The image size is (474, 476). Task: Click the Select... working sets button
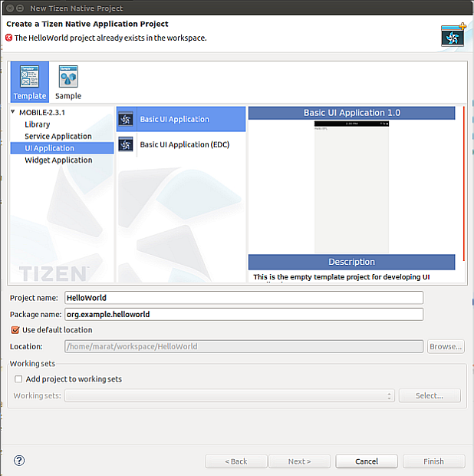(430, 395)
